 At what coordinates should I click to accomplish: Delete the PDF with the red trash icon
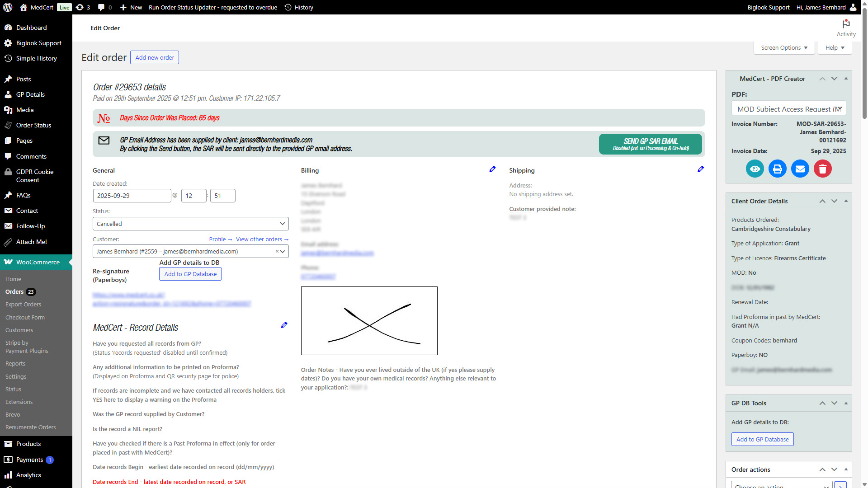pyautogui.click(x=823, y=169)
